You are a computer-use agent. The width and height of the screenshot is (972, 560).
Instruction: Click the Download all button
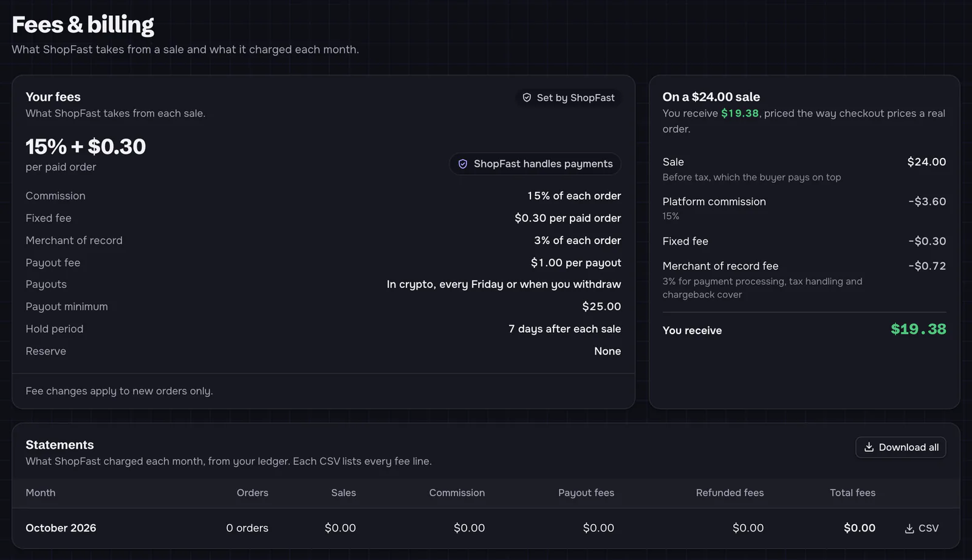coord(900,447)
